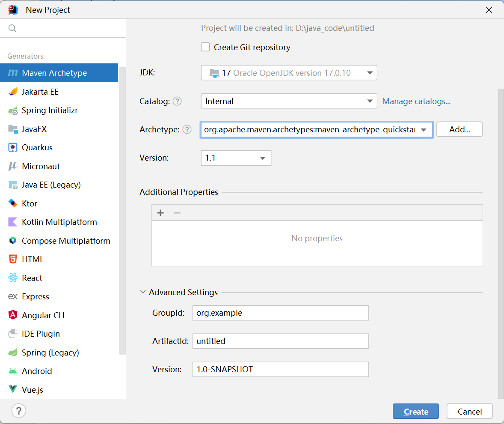The image size is (504, 424).
Task: Click the Ktor generator icon
Action: point(13,203)
